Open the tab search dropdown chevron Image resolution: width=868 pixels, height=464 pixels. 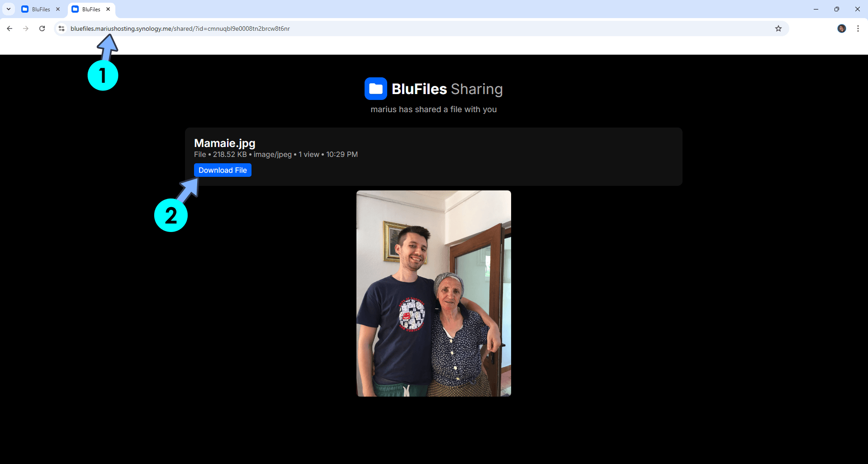point(9,9)
